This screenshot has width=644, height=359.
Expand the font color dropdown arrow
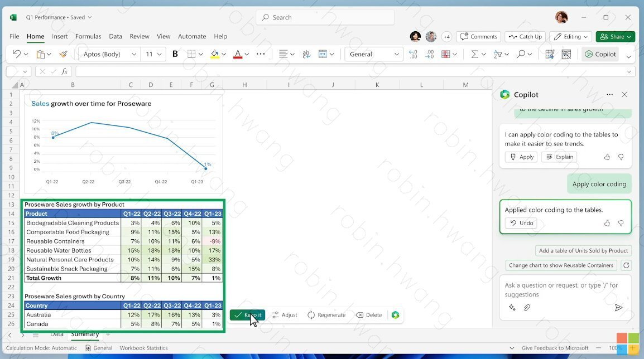247,54
